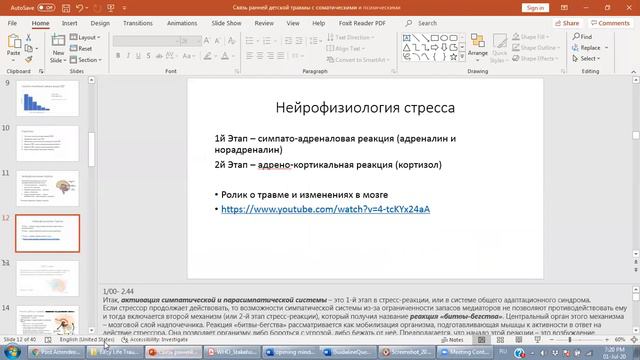Toggle the AutoSave switch
The image size is (640, 360).
pos(46,8)
